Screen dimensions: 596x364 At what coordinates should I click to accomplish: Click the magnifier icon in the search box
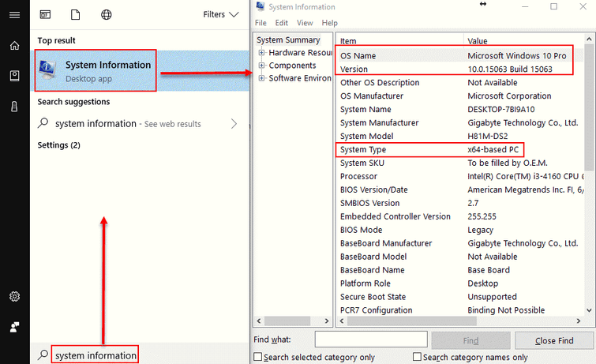coord(43,355)
